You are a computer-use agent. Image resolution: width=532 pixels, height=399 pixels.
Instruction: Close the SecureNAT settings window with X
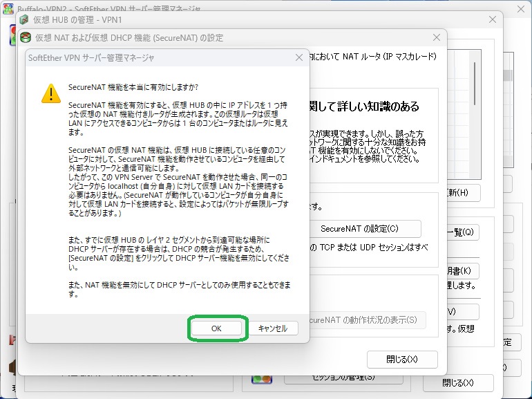pos(437,37)
